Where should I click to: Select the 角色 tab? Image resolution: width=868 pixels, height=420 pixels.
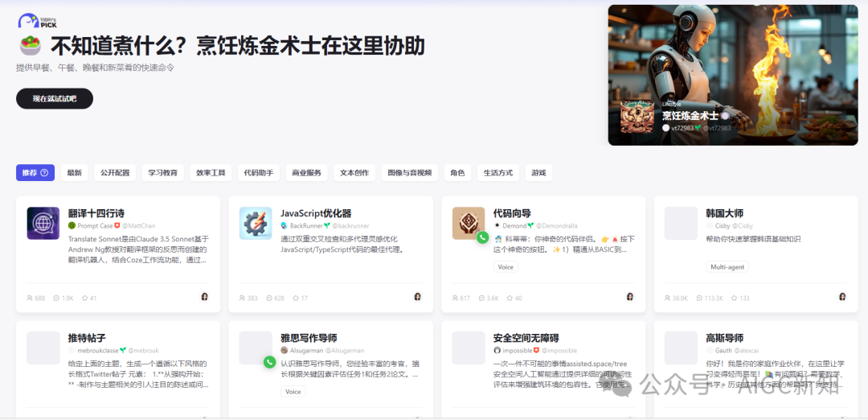pyautogui.click(x=457, y=173)
